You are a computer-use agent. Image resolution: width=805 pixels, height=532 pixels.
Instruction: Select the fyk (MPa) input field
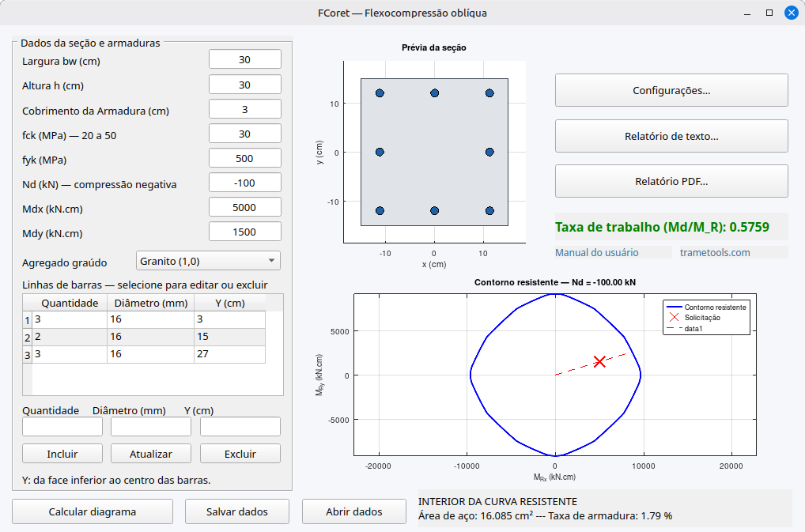pyautogui.click(x=245, y=159)
